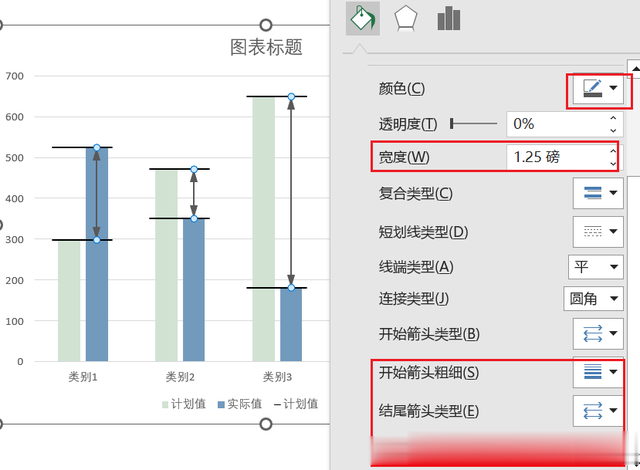Open the 结尾箭头类型(E) end arrow type dropdown
Screen dimensions: 640x470
pyautogui.click(x=598, y=411)
